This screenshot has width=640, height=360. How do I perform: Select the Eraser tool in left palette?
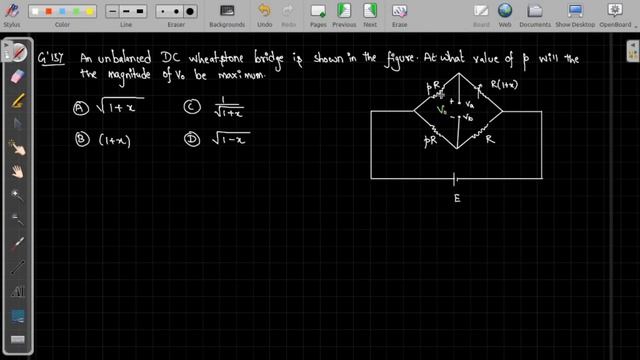[17, 76]
